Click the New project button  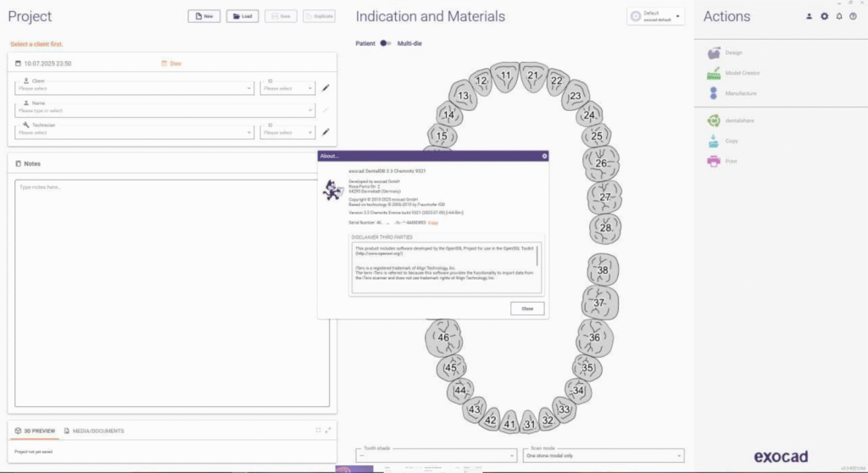point(203,16)
